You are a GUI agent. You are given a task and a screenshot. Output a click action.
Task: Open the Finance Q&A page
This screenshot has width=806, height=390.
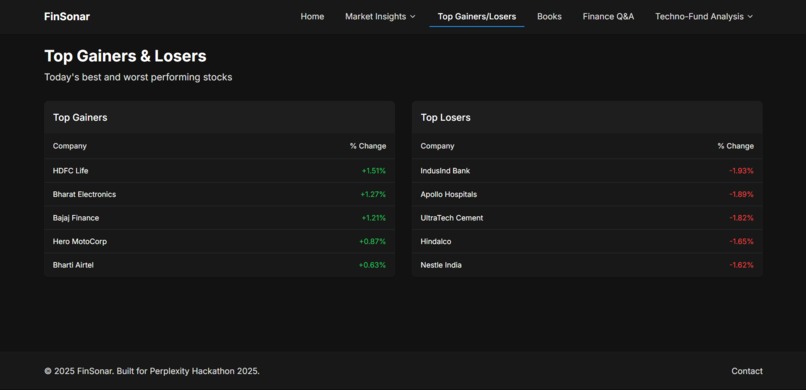[x=608, y=16]
